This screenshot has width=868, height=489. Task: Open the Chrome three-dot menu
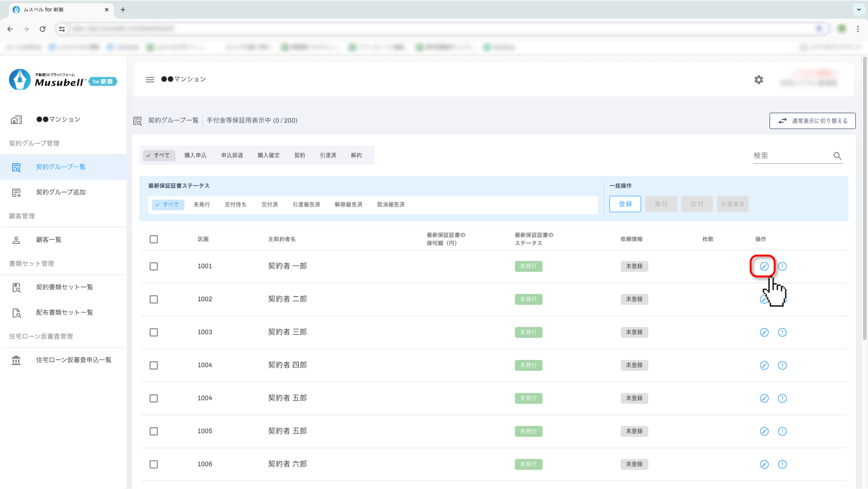(858, 29)
